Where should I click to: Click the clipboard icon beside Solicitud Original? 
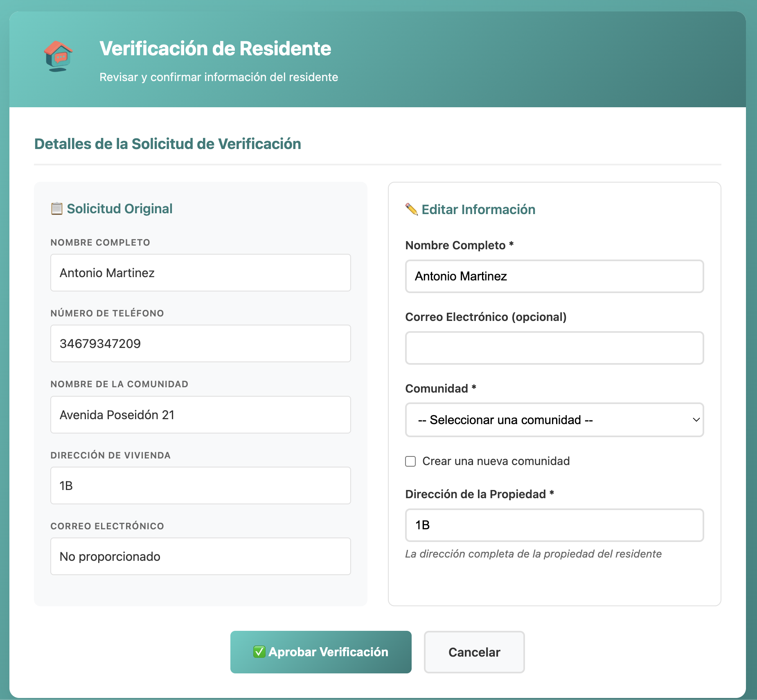[57, 208]
